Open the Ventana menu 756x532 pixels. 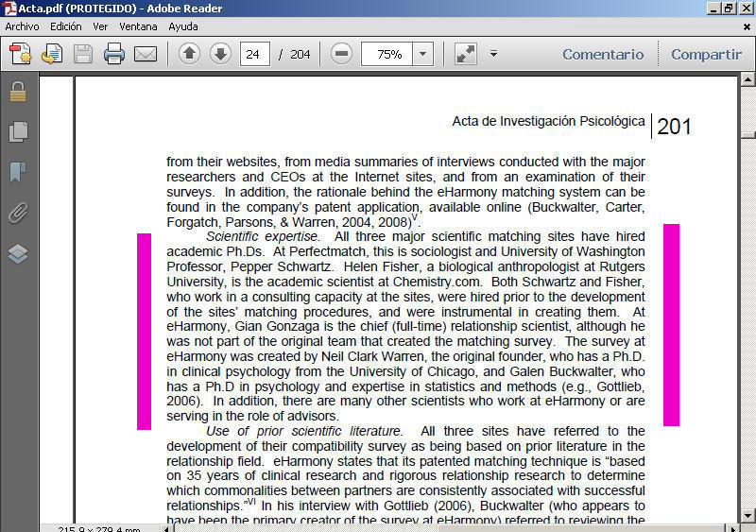coord(138,26)
